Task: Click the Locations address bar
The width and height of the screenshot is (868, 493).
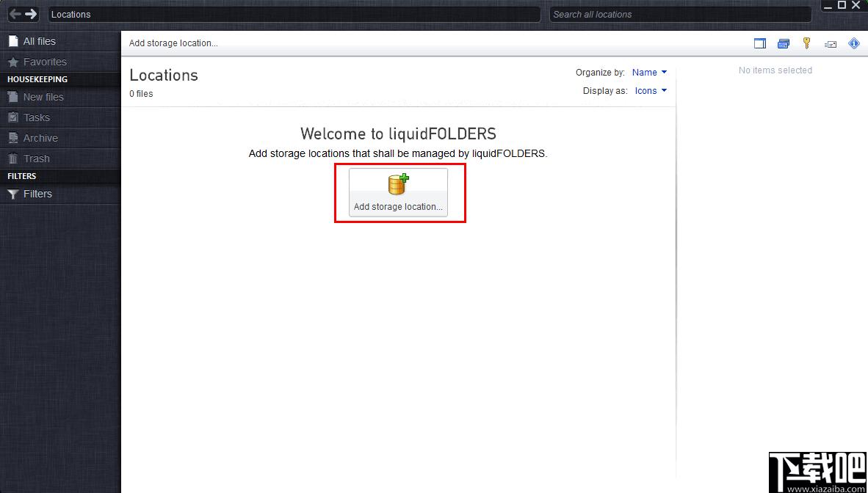Action: pos(294,15)
